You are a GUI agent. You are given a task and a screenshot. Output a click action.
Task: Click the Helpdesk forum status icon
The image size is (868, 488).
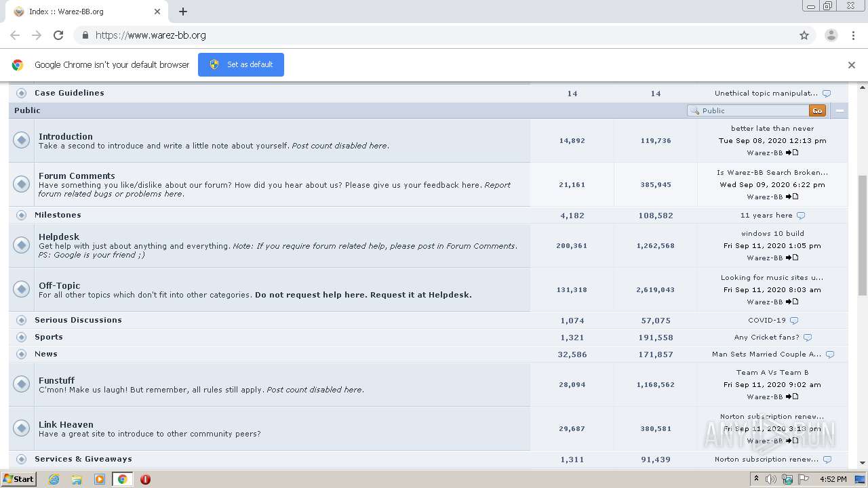(22, 245)
